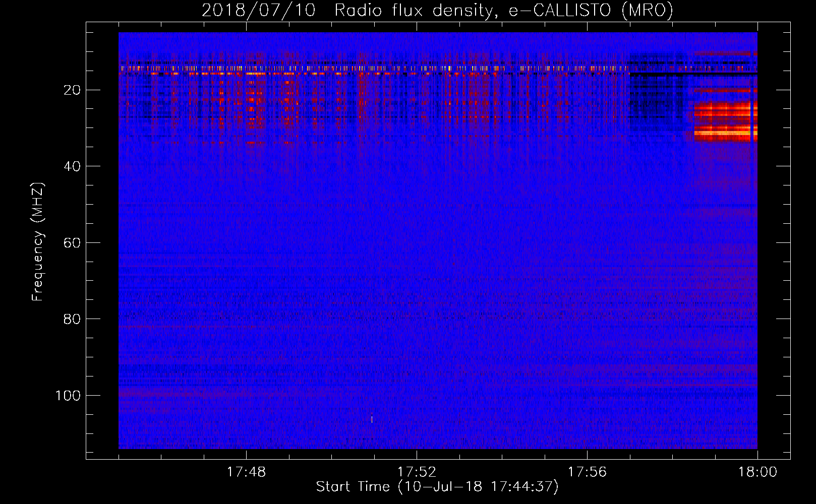This screenshot has width=816, height=504.
Task: Click the 80 frequency tick label
Action: coord(72,319)
